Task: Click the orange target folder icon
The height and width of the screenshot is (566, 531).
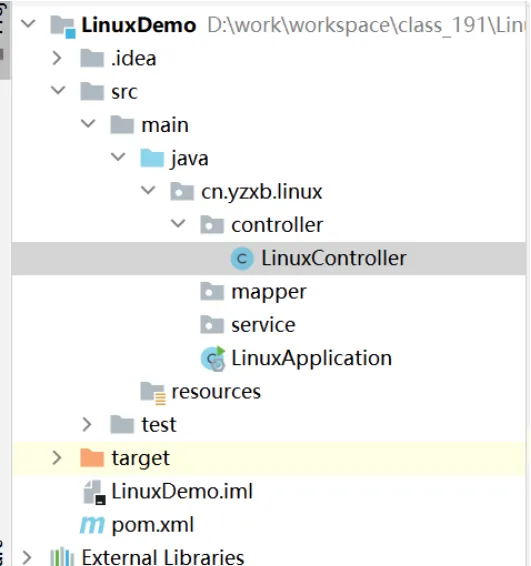Action: point(92,458)
